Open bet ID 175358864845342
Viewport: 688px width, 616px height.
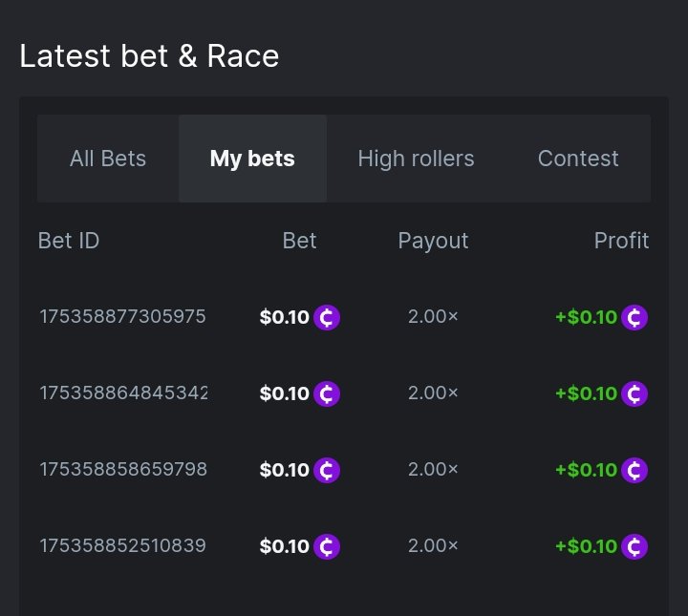pyautogui.click(x=122, y=393)
